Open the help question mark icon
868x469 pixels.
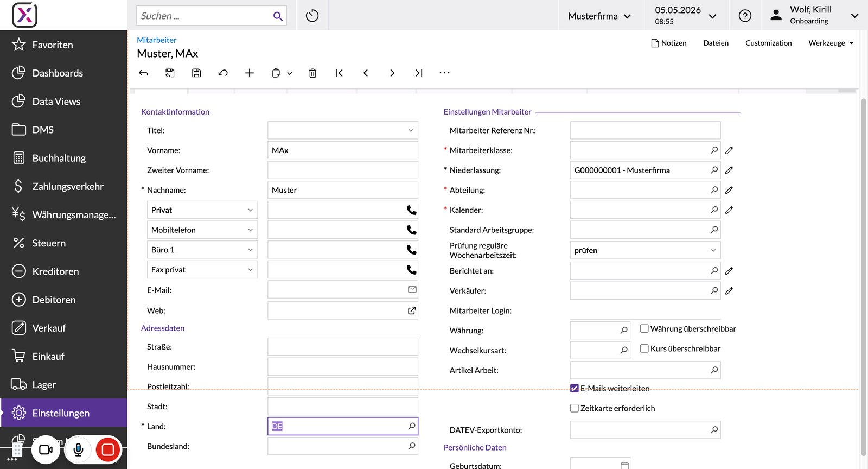pyautogui.click(x=745, y=16)
